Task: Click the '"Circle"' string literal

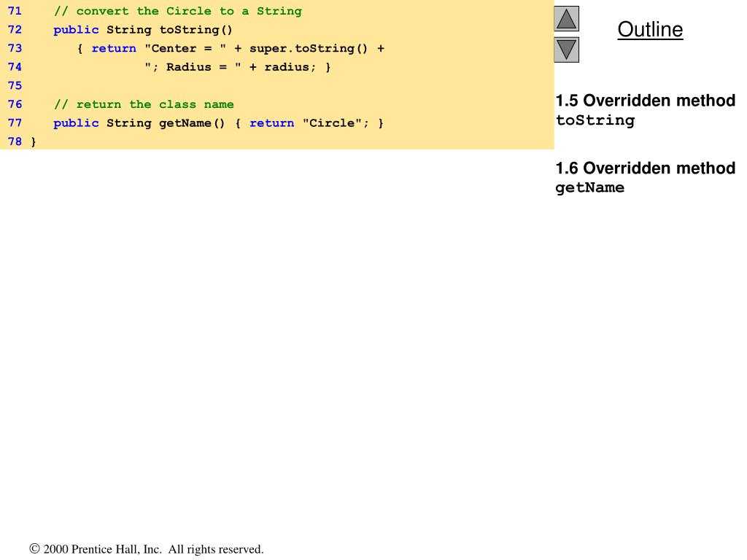Action: coord(332,123)
